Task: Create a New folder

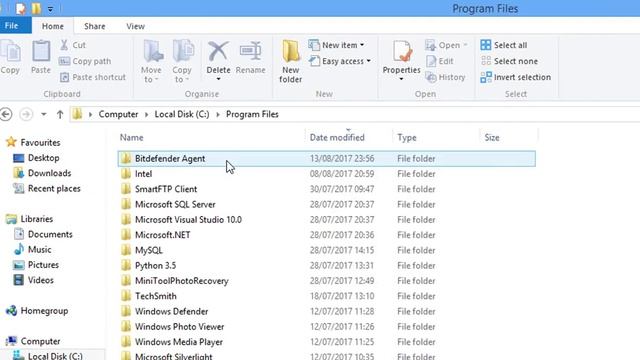Action: tap(291, 61)
